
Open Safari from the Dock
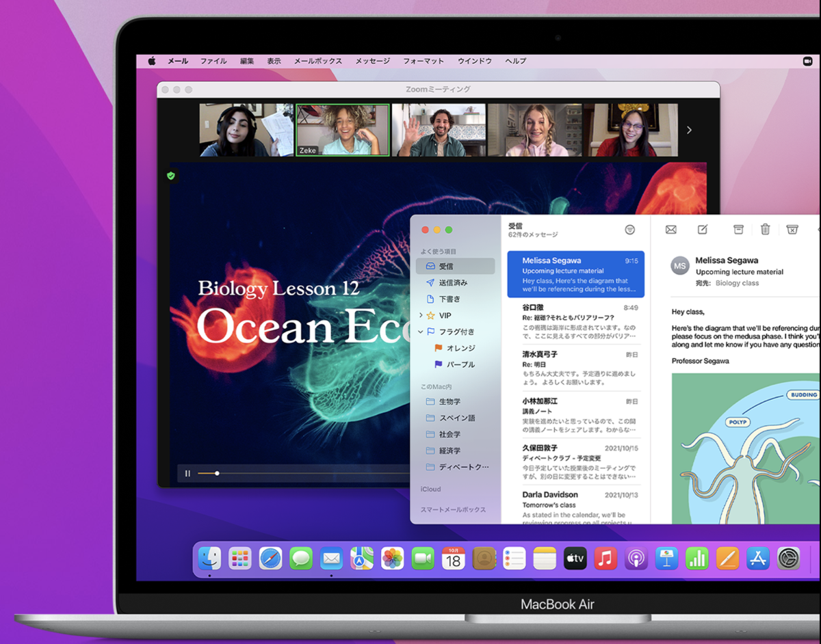click(270, 559)
